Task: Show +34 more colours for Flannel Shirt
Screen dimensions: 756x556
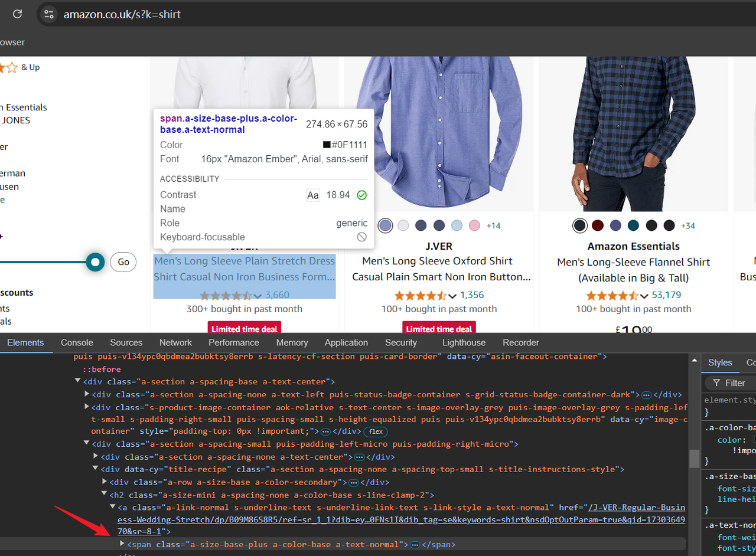Action: click(688, 225)
